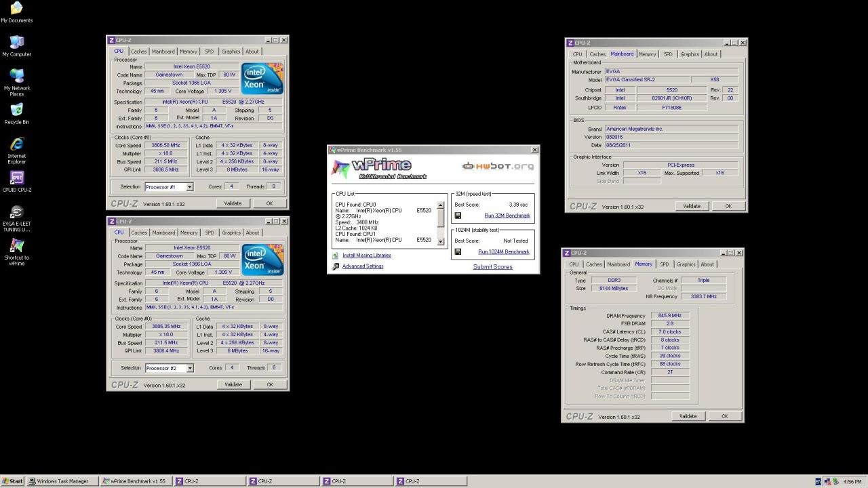Click OK in the Mainboard CPU-Z window

pyautogui.click(x=728, y=206)
